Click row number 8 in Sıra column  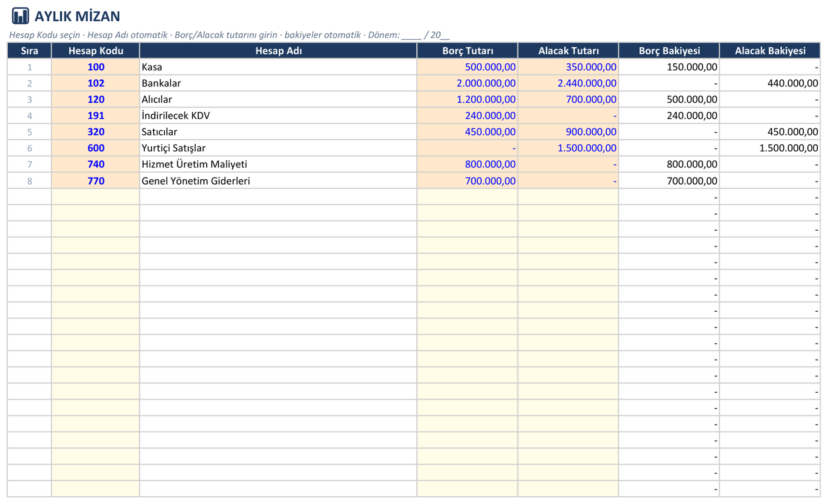[30, 181]
